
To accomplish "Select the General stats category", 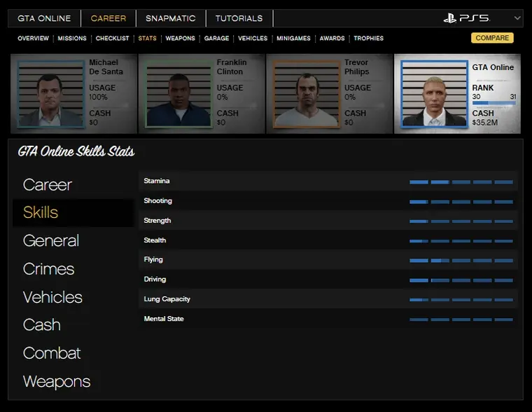I will point(50,241).
